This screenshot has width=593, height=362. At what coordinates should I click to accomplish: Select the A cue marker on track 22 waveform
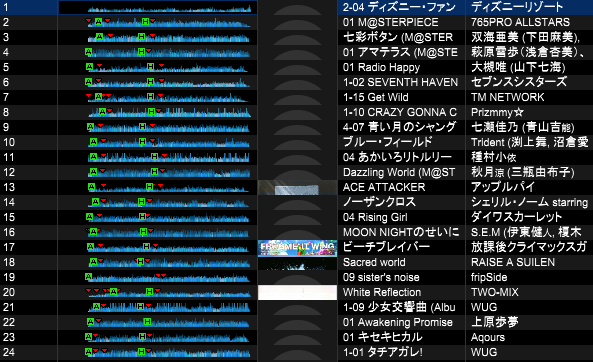click(90, 321)
